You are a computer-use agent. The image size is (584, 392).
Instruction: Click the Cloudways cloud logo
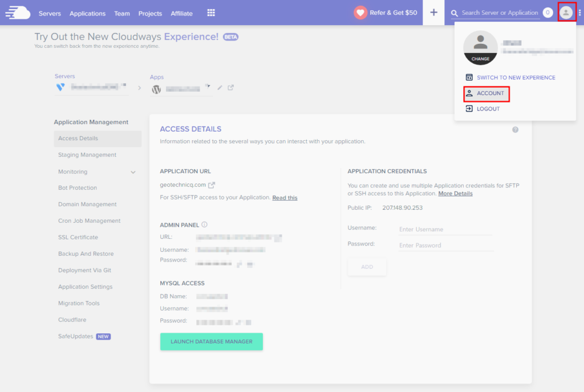coord(18,13)
